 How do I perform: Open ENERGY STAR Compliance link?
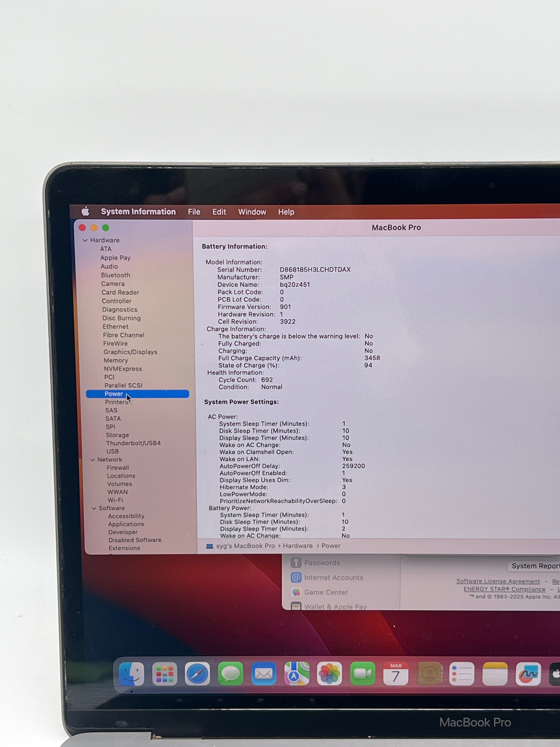pos(504,589)
